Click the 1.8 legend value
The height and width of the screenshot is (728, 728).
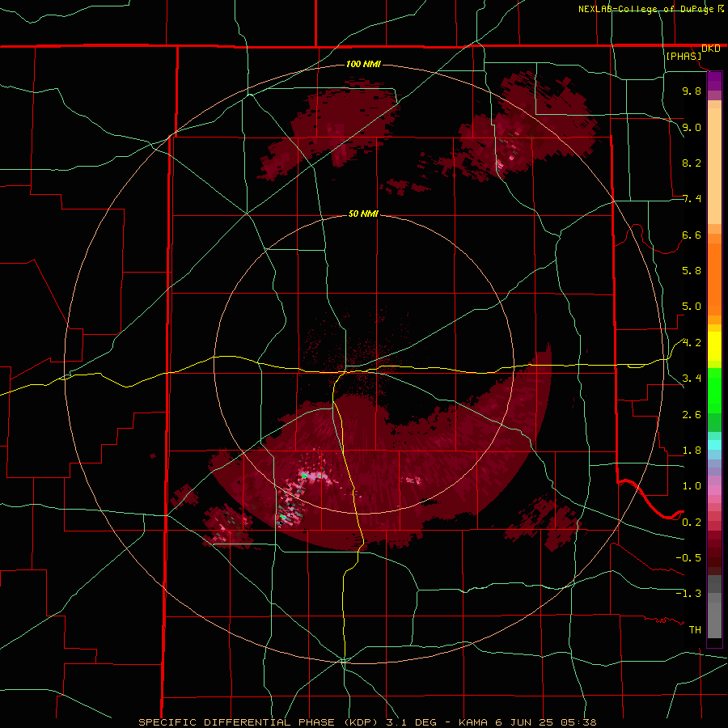point(692,451)
